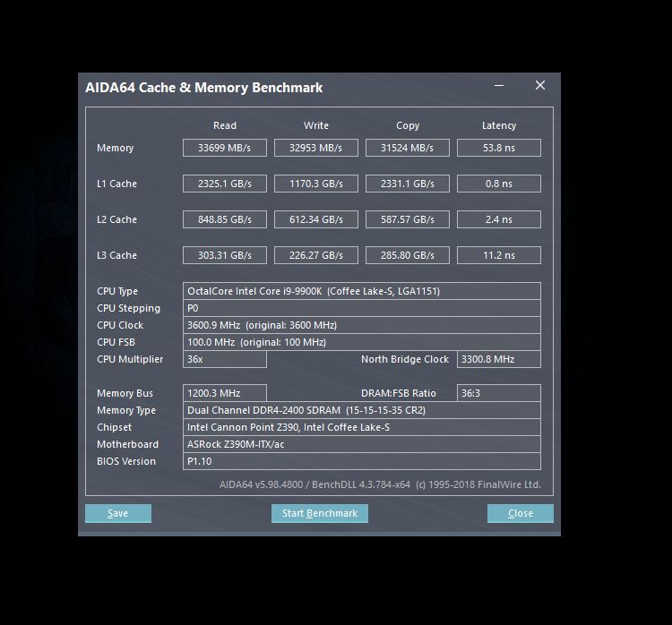Screen dimensions: 672x625
Task: Click the Motherboard label
Action: pos(128,444)
